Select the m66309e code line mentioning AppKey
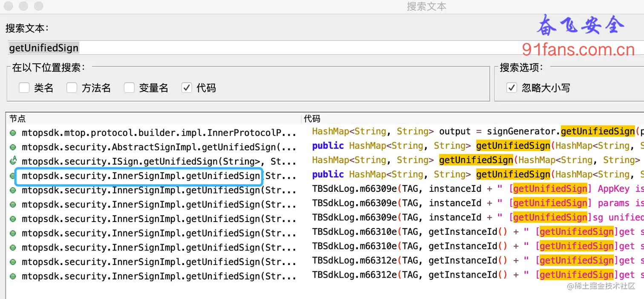The image size is (644, 299). pyautogui.click(x=478, y=189)
